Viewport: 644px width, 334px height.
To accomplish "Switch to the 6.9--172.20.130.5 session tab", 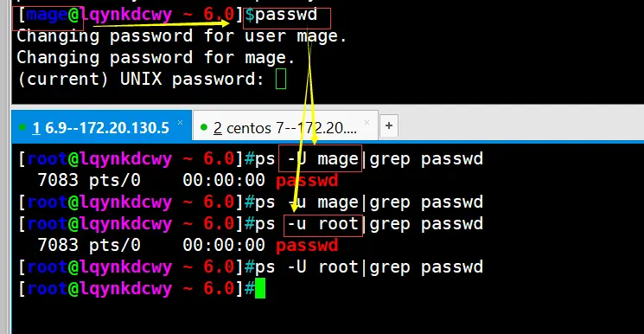I will [x=101, y=128].
